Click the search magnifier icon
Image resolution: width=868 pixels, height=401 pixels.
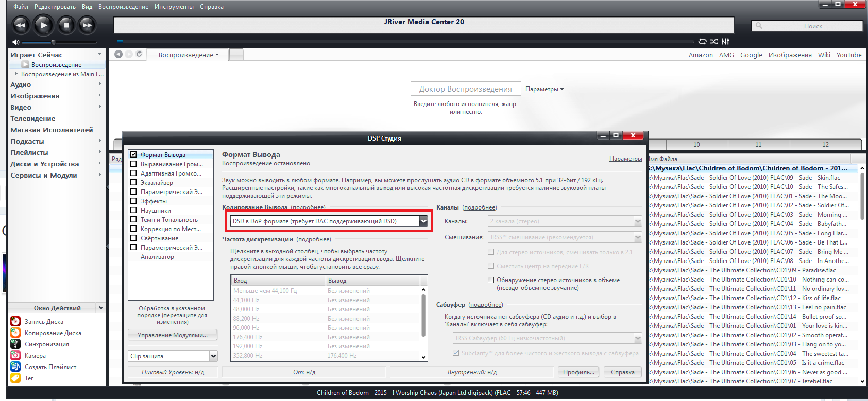point(759,26)
